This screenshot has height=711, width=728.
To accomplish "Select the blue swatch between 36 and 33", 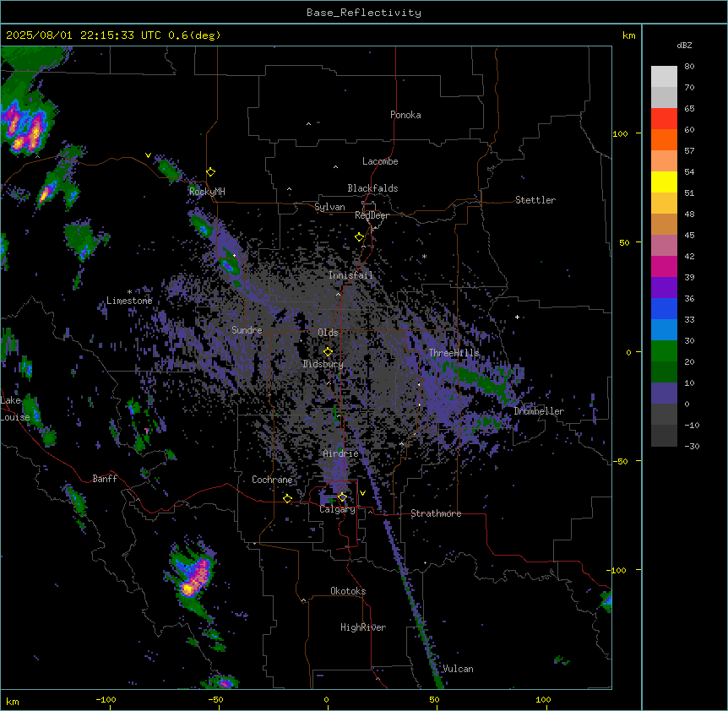I will click(664, 308).
